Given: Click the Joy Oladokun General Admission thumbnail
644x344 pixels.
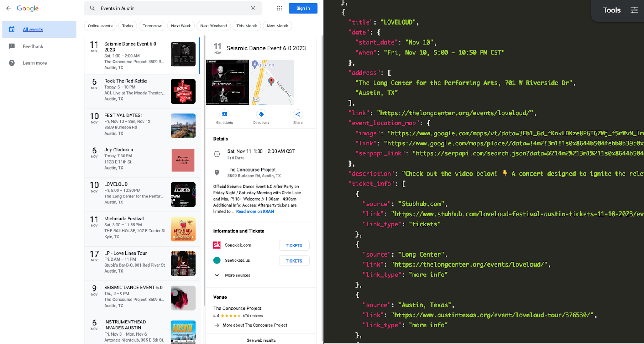Looking at the screenshot, I should tap(183, 160).
